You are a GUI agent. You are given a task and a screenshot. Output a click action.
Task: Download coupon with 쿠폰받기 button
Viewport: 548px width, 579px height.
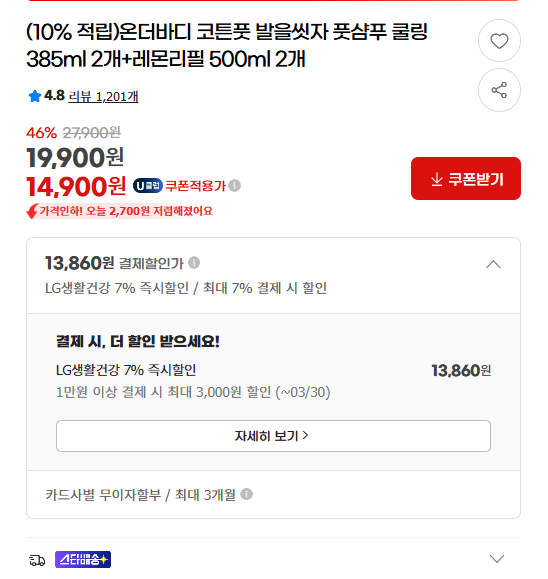(x=466, y=179)
